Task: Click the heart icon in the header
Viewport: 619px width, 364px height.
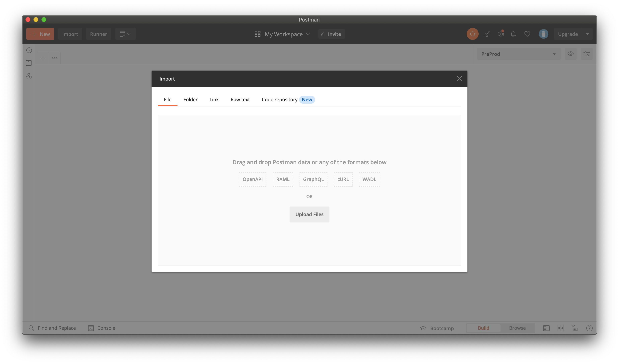Action: click(527, 34)
